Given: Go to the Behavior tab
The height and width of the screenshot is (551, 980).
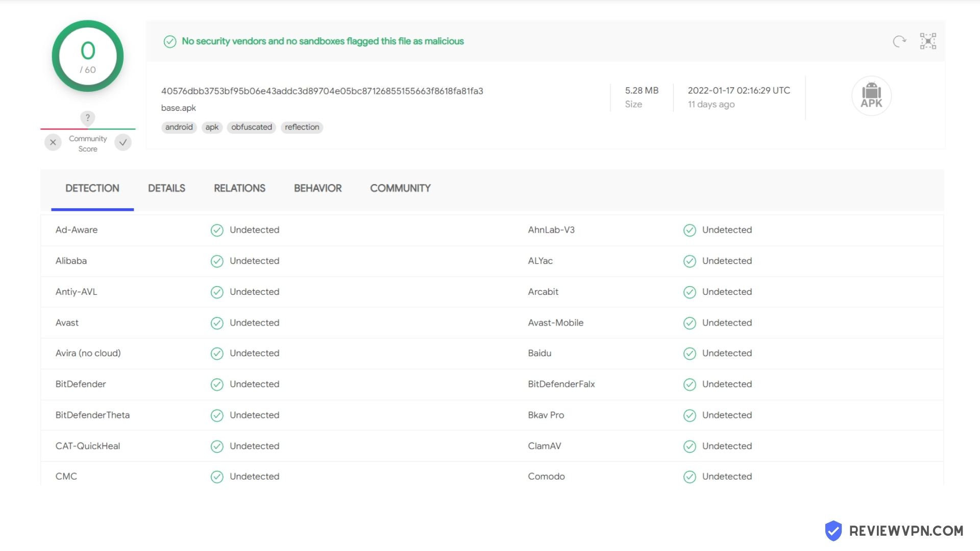Looking at the screenshot, I should (x=317, y=188).
